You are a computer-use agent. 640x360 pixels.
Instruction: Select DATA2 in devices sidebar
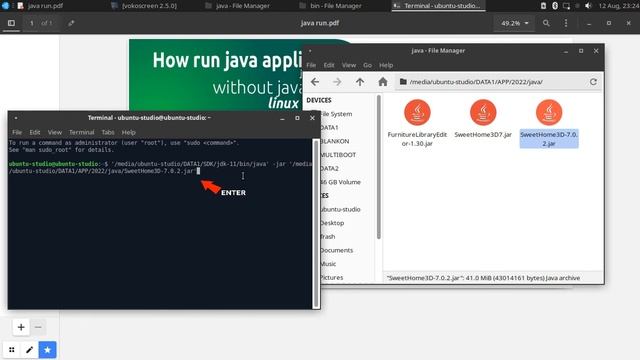(x=329, y=169)
